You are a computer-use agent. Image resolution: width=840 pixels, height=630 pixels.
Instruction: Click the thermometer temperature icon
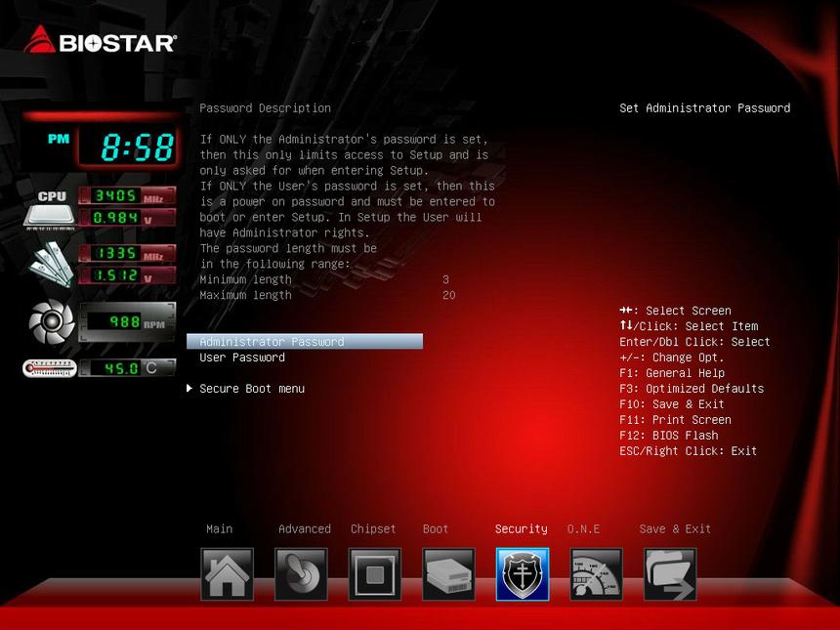pos(49,368)
